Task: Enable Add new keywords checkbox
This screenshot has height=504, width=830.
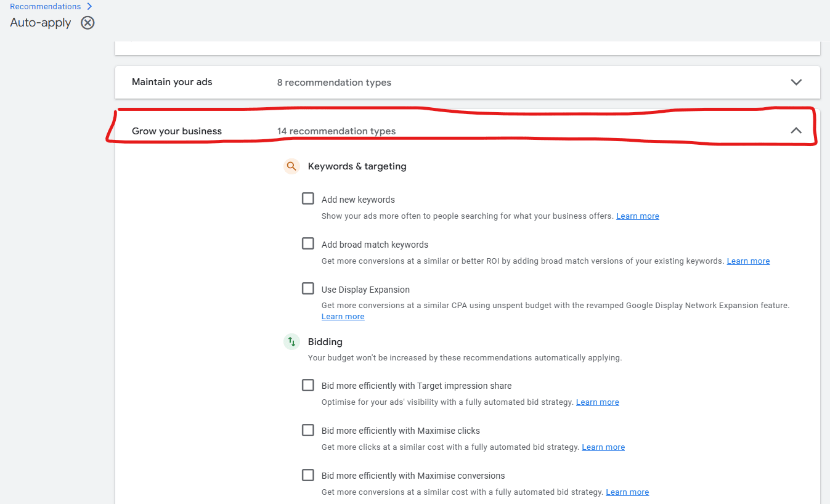Action: click(308, 198)
